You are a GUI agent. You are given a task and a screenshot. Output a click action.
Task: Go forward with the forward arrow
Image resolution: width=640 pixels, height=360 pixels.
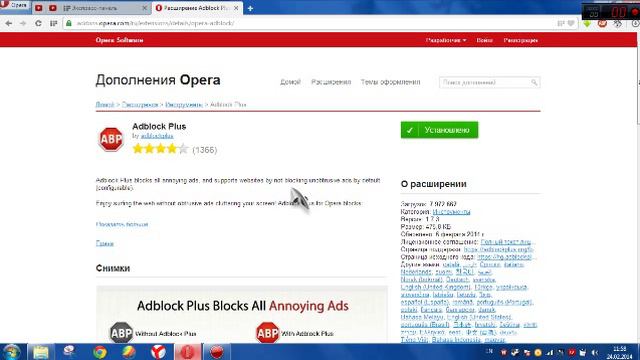click(x=23, y=24)
